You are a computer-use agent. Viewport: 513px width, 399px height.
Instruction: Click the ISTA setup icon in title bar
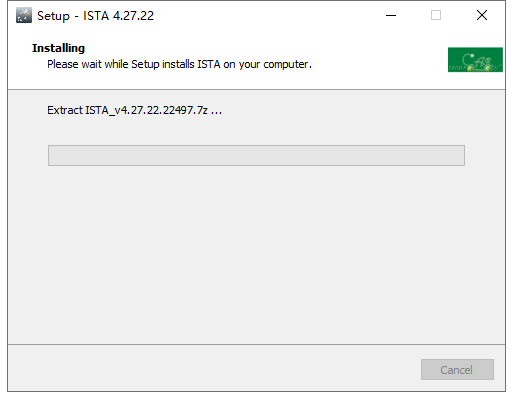tap(24, 15)
